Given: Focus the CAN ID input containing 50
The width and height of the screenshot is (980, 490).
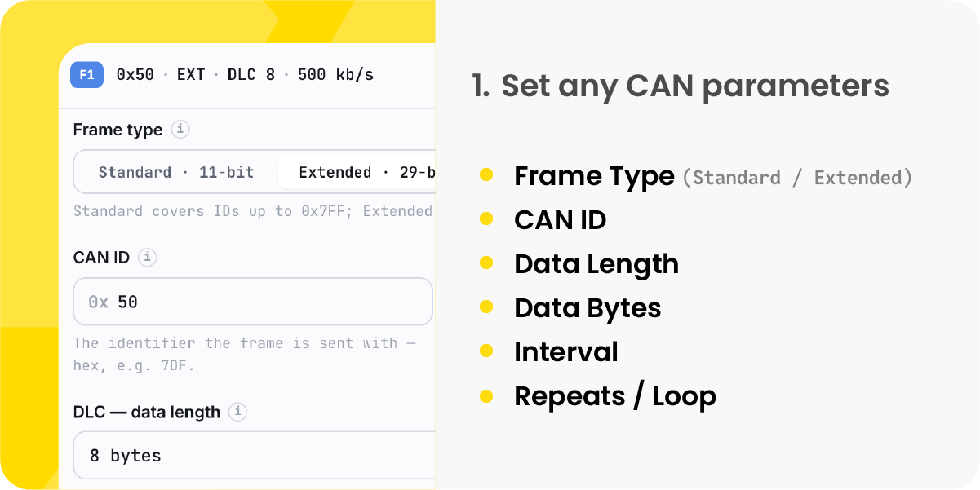Looking at the screenshot, I should [x=253, y=302].
